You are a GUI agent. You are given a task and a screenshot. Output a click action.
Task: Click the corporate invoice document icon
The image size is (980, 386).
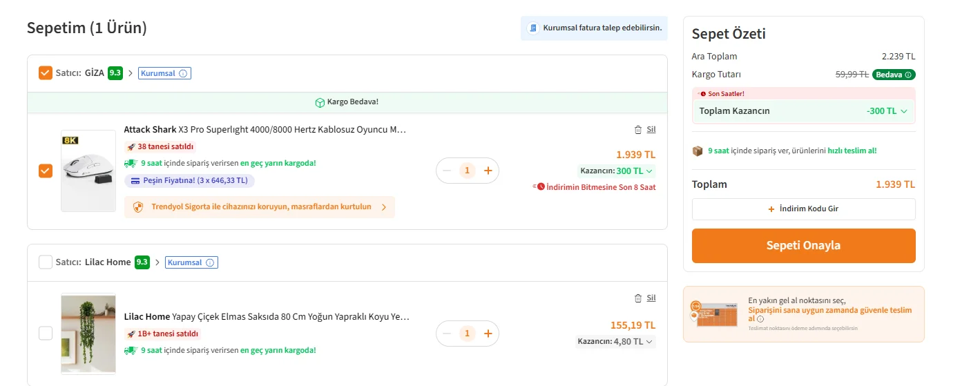[x=532, y=28]
